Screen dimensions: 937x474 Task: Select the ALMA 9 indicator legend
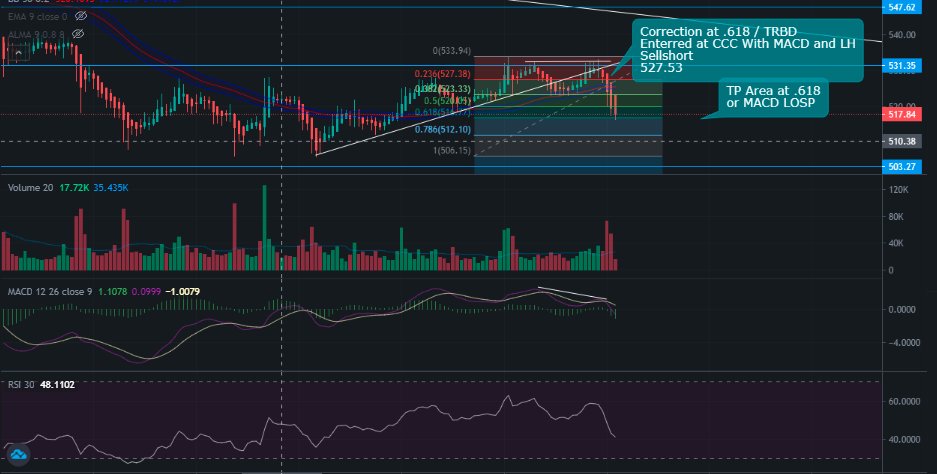pos(36,34)
